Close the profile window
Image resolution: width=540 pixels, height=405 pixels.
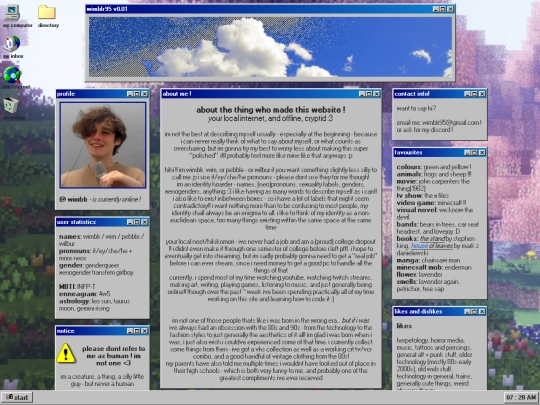click(145, 94)
